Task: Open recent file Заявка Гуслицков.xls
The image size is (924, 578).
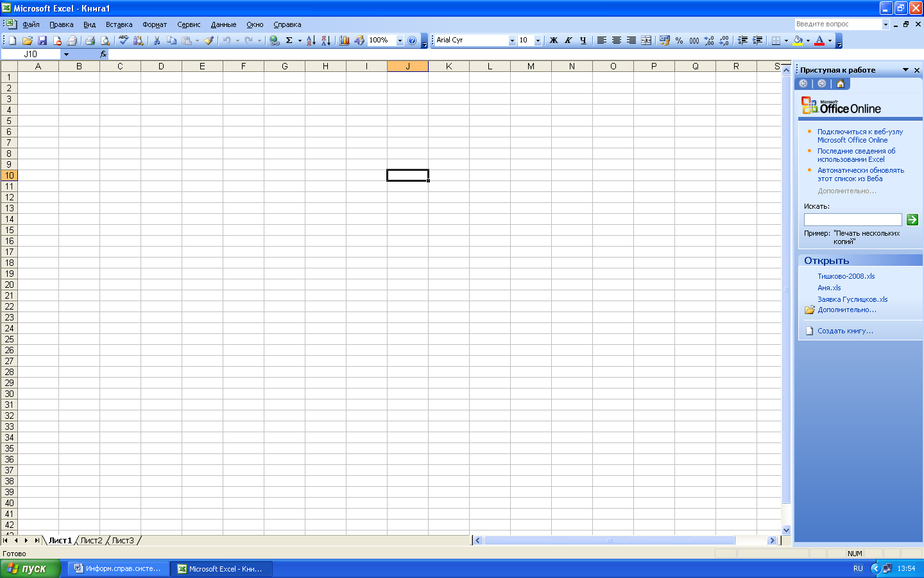Action: pos(852,299)
